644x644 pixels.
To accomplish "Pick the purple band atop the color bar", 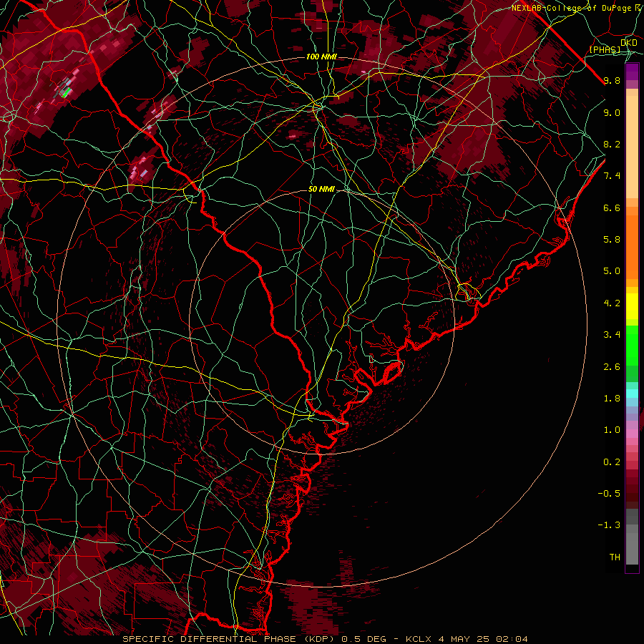I will 632,72.
